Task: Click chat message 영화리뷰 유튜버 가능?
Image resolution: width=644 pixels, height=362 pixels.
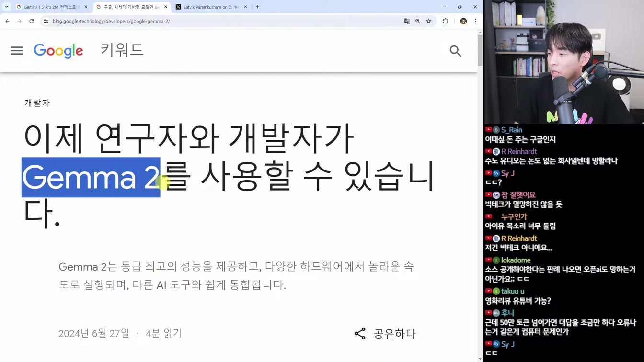Action: [x=518, y=301]
